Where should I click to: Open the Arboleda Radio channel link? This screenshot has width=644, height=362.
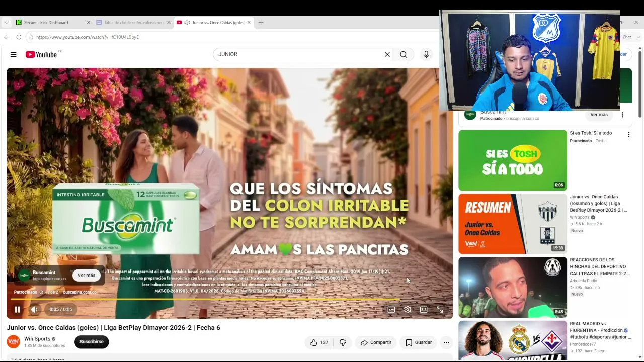pos(584,281)
